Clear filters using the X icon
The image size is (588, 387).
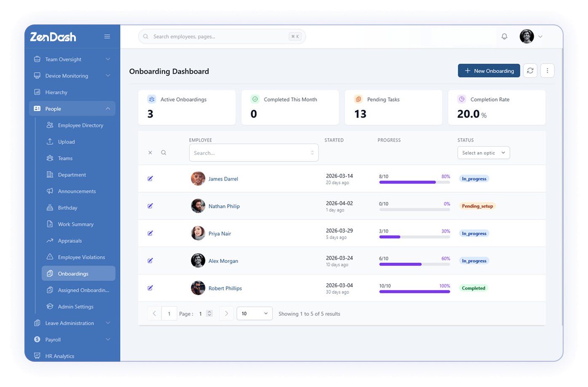150,153
